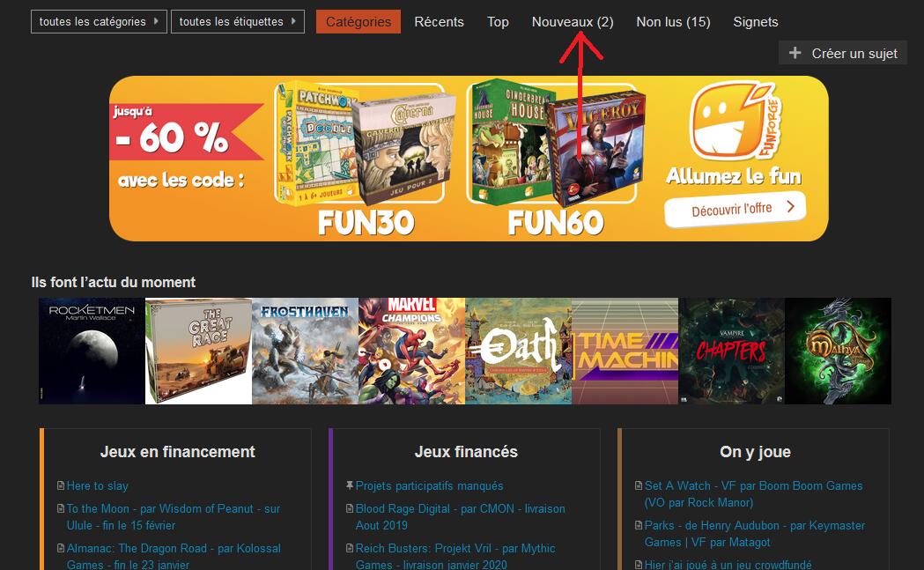The width and height of the screenshot is (924, 570).
Task: Click the document icon beside 'Blood Rage Digital'
Action: click(350, 508)
